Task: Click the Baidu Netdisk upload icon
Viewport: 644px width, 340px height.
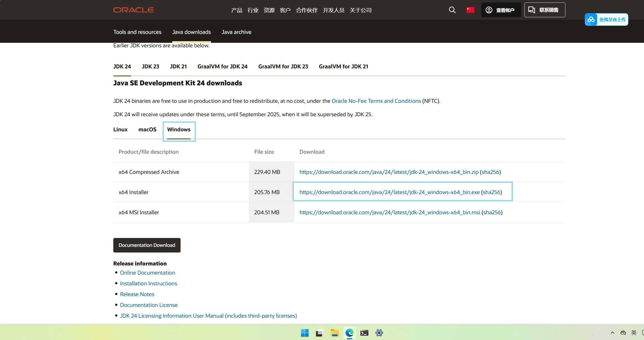Action: (591, 19)
